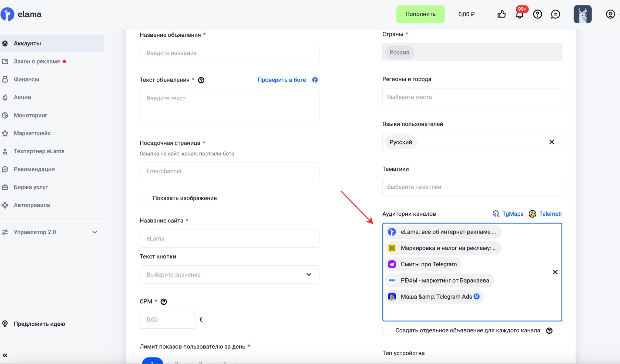Click the help question mark in header
This screenshot has height=364, width=620.
click(537, 14)
